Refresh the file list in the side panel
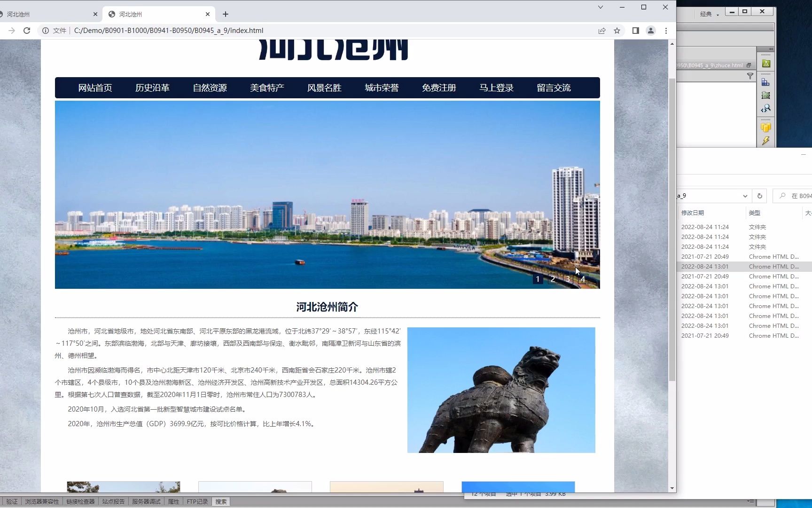 [760, 196]
